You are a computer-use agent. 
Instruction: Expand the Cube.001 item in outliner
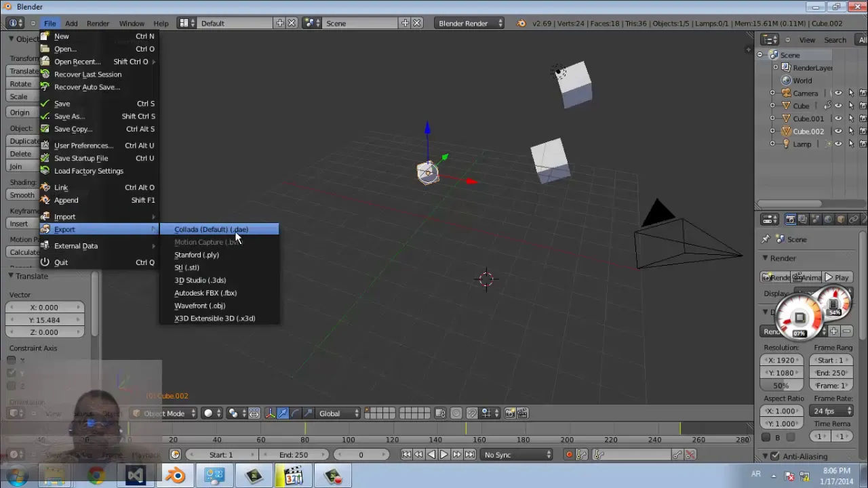point(772,119)
